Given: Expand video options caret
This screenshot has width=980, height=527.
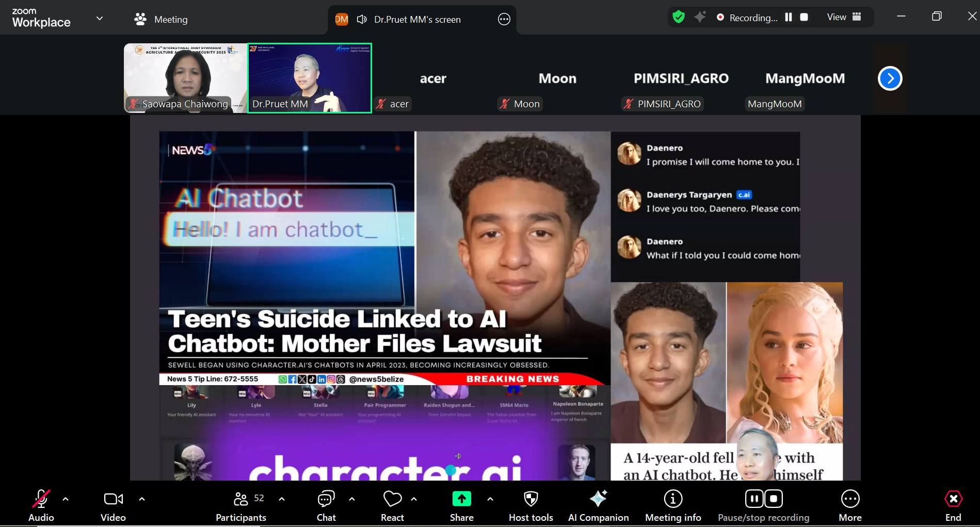Looking at the screenshot, I should point(142,499).
